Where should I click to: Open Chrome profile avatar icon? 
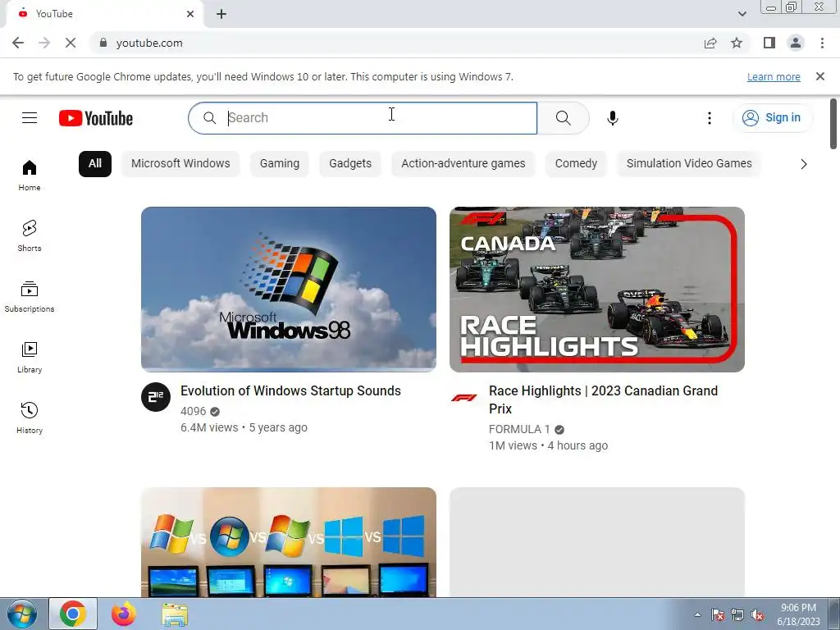[x=796, y=43]
